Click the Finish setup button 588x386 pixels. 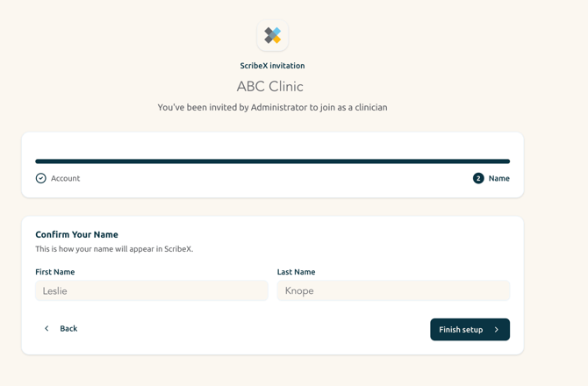[x=470, y=329]
